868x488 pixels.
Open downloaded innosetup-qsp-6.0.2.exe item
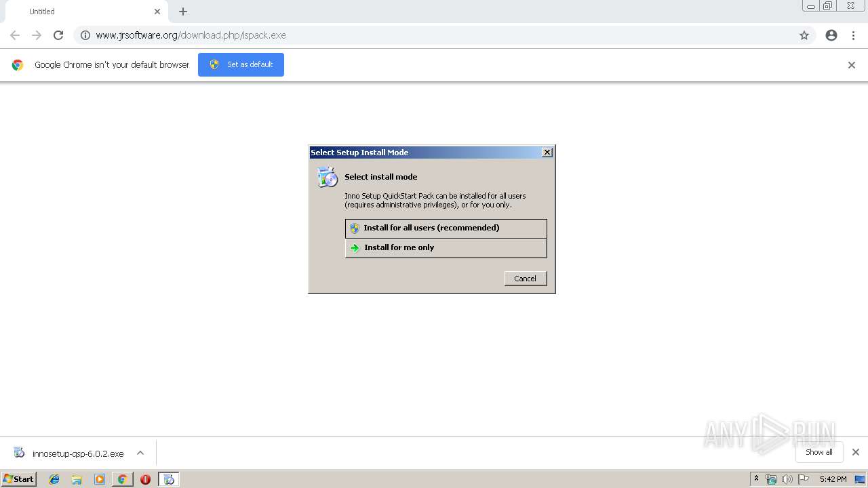pyautogui.click(x=69, y=453)
